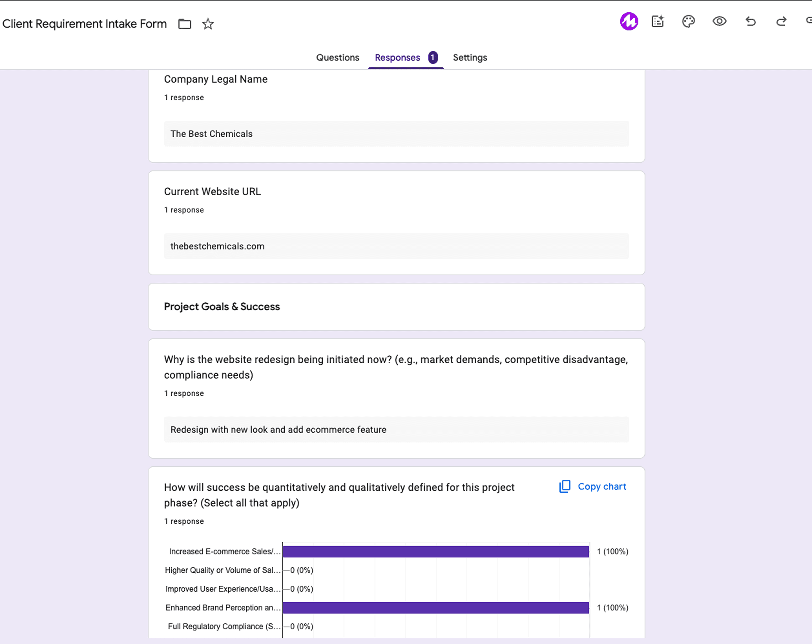
Task: Click The Best Chemicals response entry
Action: pos(211,134)
